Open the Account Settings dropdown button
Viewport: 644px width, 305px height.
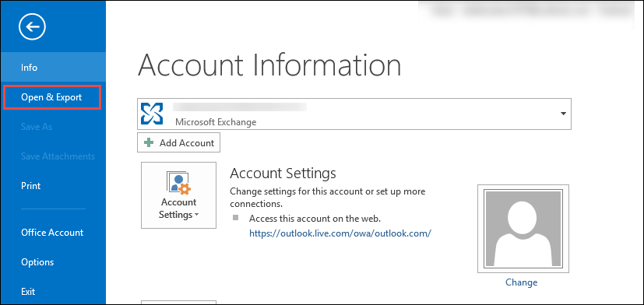point(178,195)
